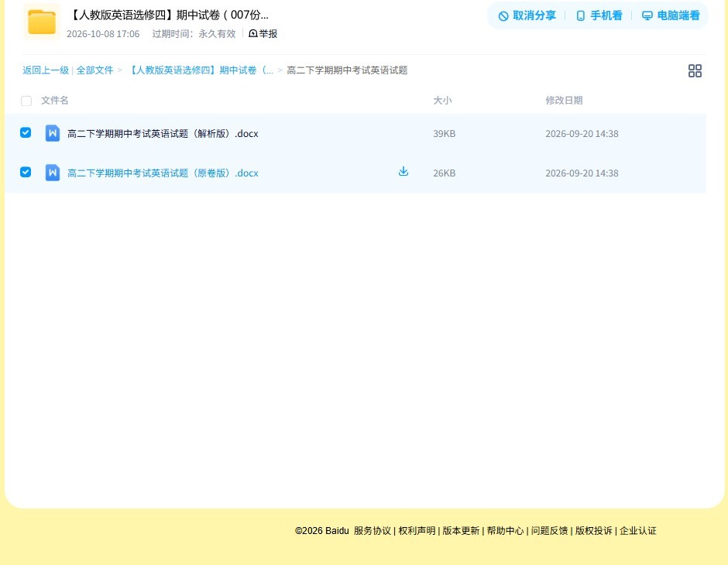Click the yellow shared folder icon
728x565 pixels.
pyautogui.click(x=42, y=22)
